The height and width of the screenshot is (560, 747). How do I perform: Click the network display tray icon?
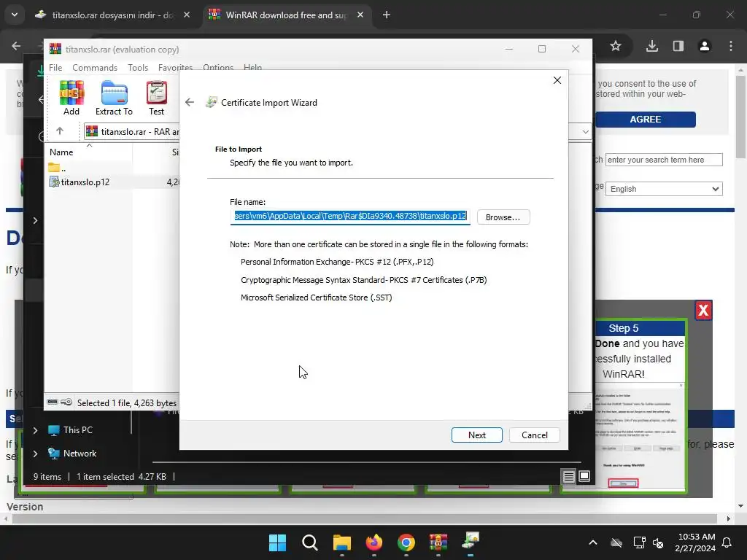click(x=639, y=542)
